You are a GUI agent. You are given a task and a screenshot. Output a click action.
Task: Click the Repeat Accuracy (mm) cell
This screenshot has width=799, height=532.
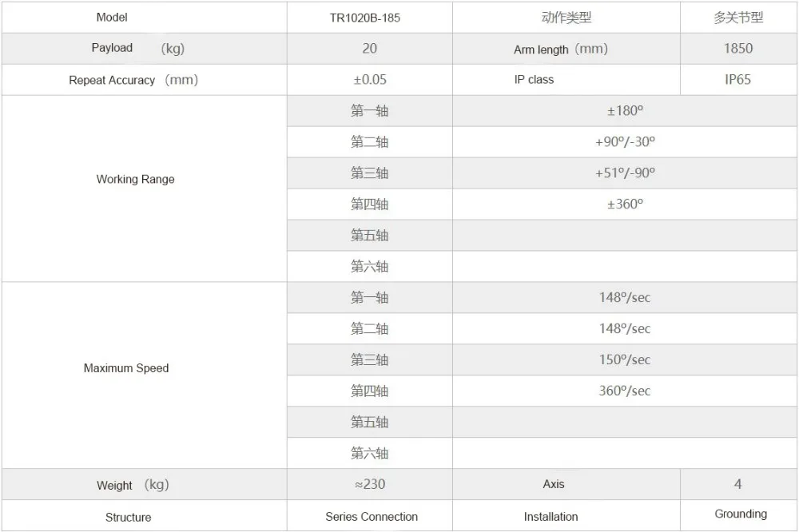(144, 80)
